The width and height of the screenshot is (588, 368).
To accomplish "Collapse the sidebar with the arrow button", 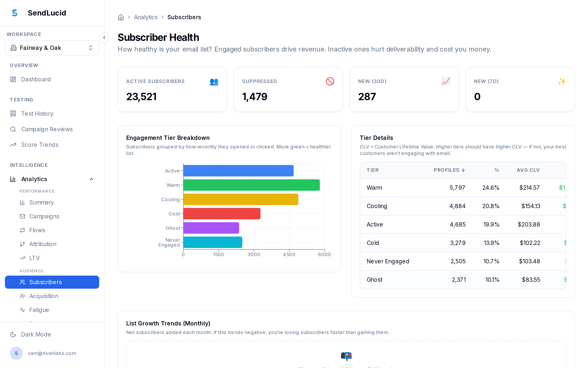I will pos(104,38).
